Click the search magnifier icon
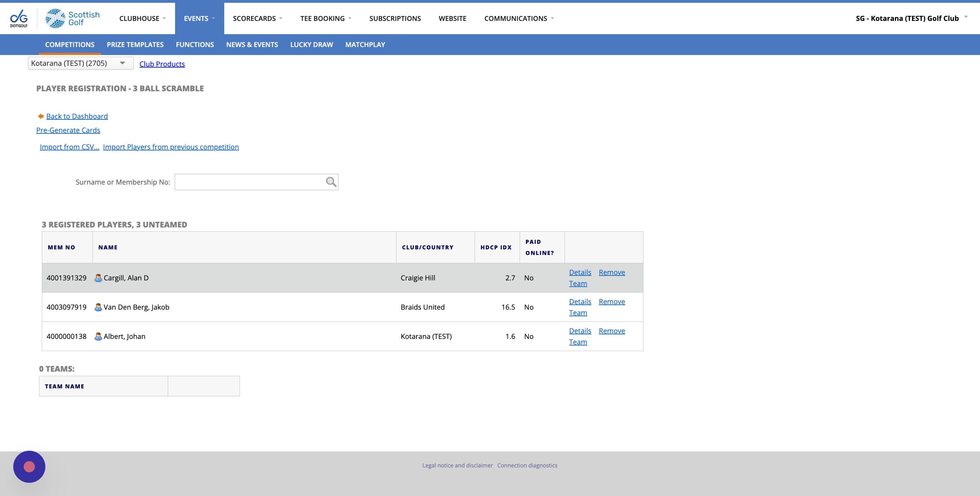This screenshot has height=496, width=980. coord(331,182)
